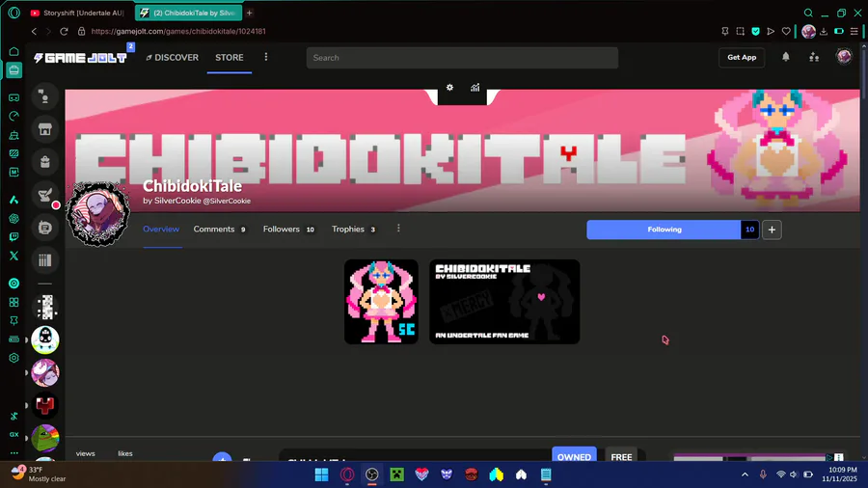
Task: Switch to the Store tab
Action: pos(230,58)
